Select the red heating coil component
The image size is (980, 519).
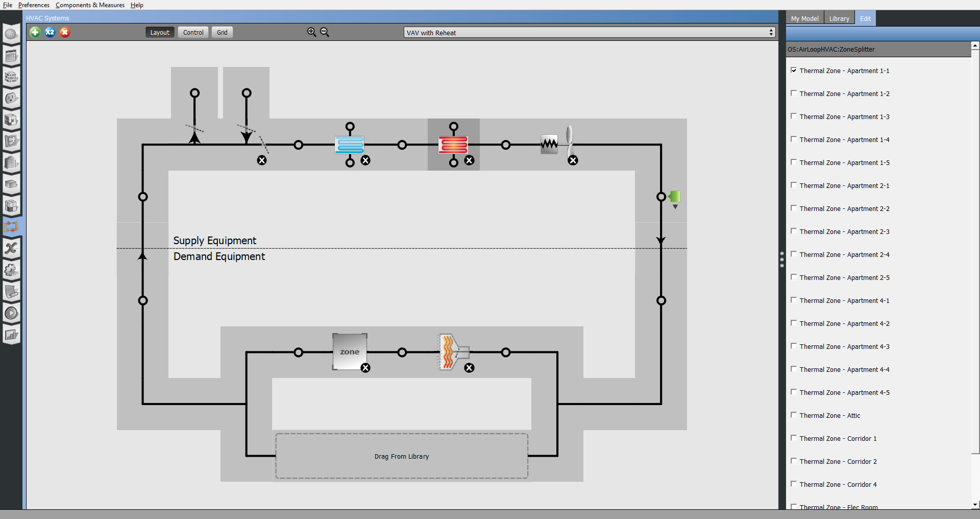(x=453, y=145)
